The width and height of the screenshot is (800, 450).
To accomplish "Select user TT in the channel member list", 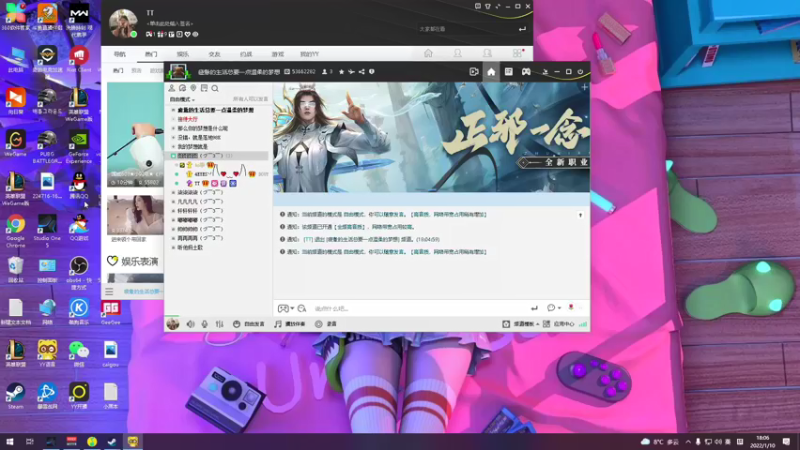I will coord(197,183).
